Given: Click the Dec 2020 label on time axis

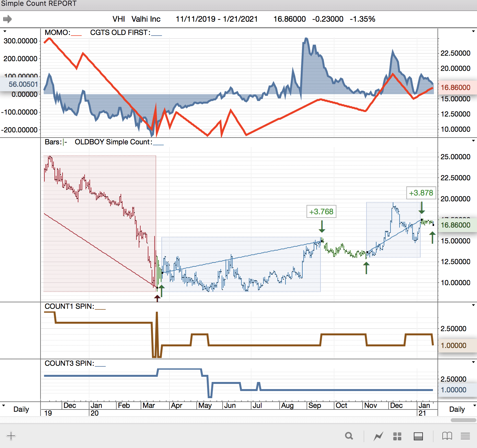Looking at the screenshot, I should pos(396,405).
